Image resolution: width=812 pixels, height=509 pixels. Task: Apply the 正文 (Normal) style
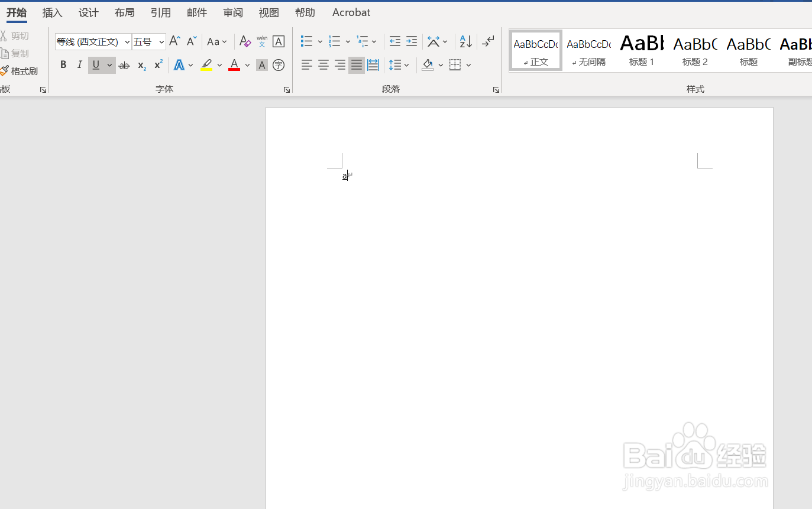[x=536, y=51]
